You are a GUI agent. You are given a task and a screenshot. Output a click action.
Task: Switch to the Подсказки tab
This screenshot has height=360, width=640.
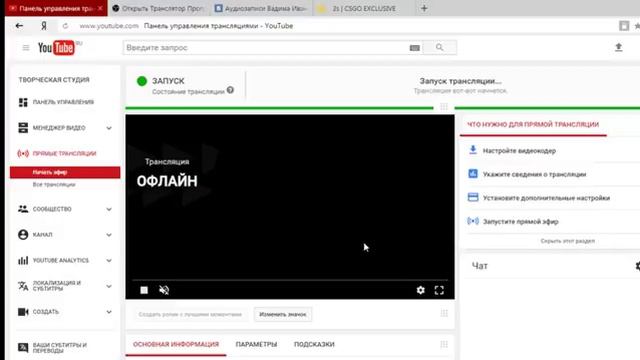[x=314, y=344]
